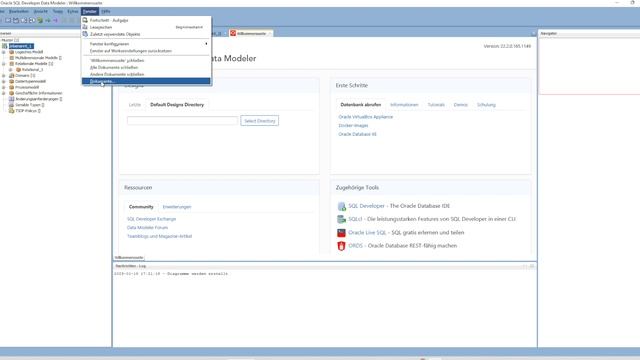
Task: Select 'Willkommensseite' schließen menu entry
Action: 146,60
